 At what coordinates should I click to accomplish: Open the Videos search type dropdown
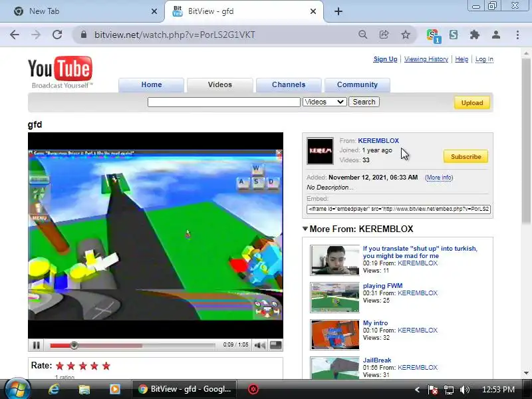pyautogui.click(x=325, y=102)
